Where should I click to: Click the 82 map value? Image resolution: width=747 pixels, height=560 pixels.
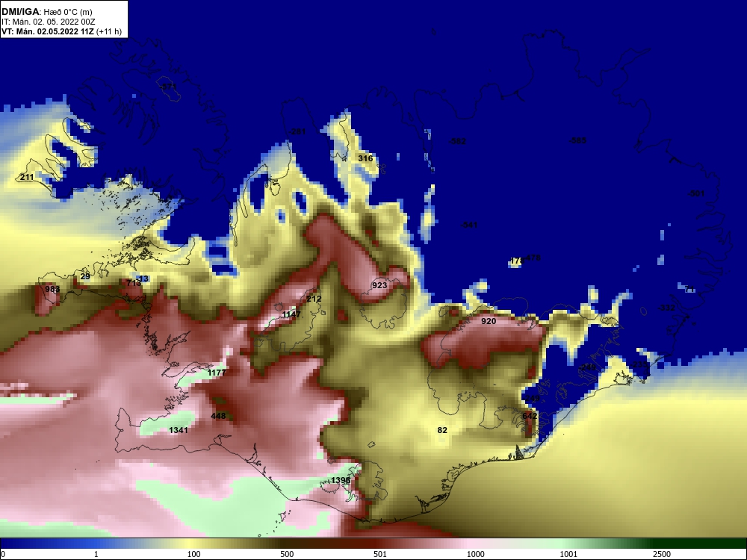[x=442, y=430]
